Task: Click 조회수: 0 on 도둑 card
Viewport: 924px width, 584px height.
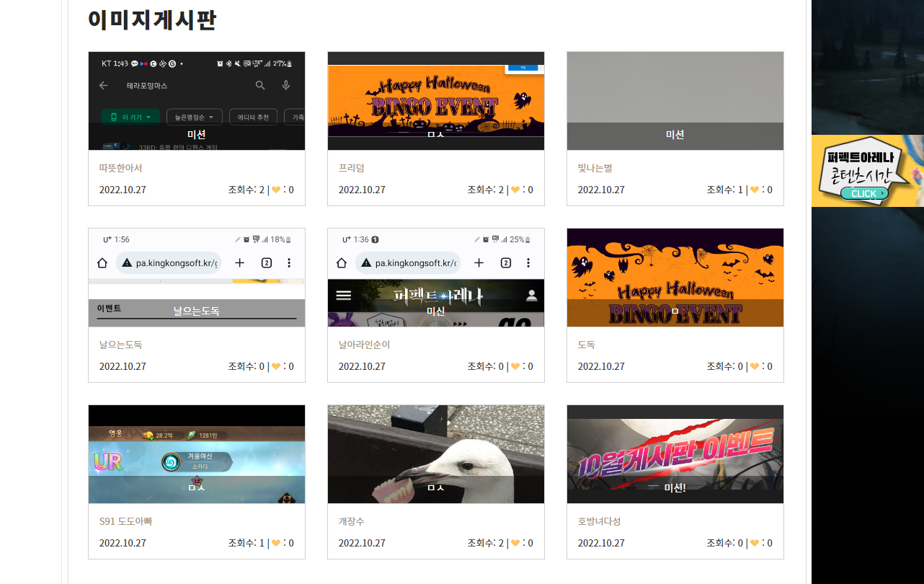Action: [x=725, y=366]
